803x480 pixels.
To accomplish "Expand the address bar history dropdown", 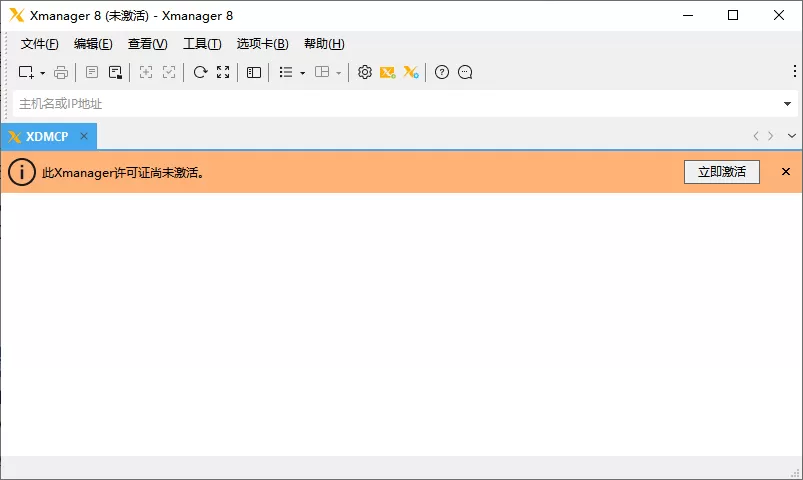I will coord(787,104).
